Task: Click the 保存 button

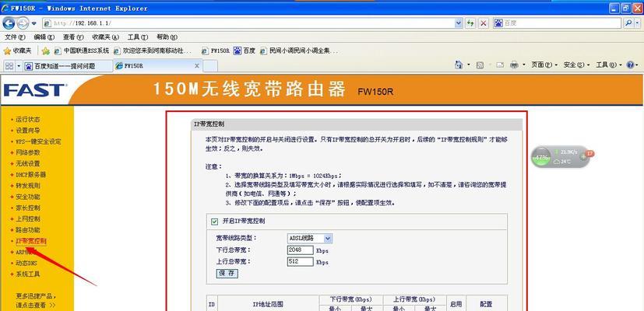Action: [227, 273]
